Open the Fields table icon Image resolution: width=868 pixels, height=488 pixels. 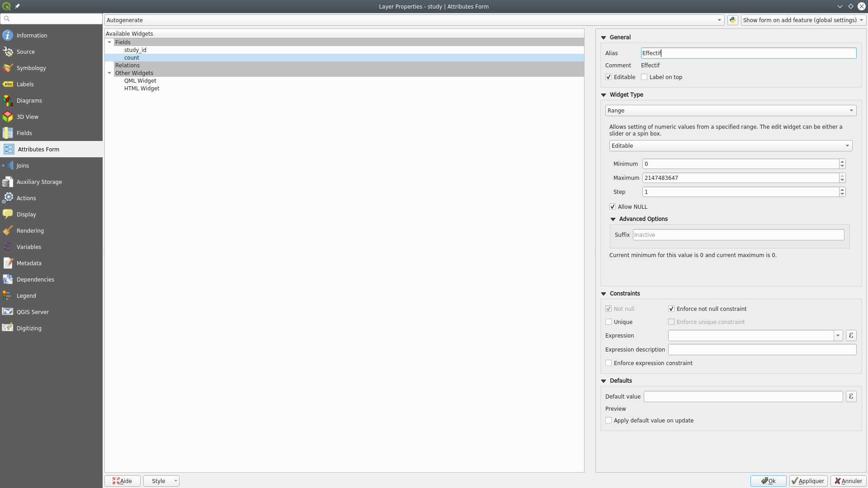click(x=8, y=133)
